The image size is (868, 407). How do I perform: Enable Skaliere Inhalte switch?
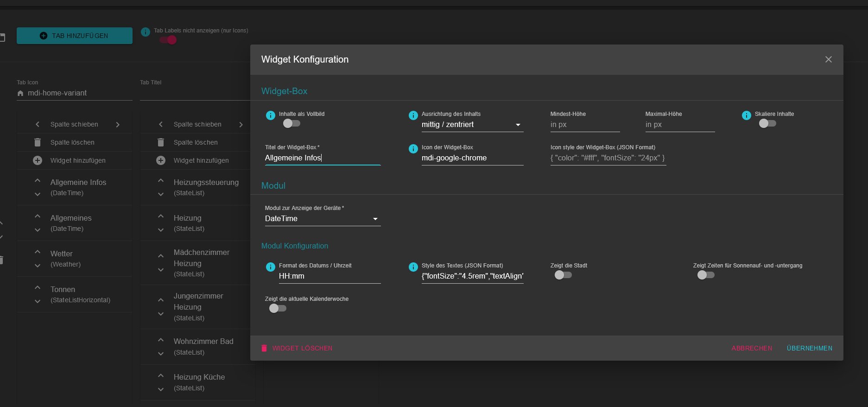point(767,123)
